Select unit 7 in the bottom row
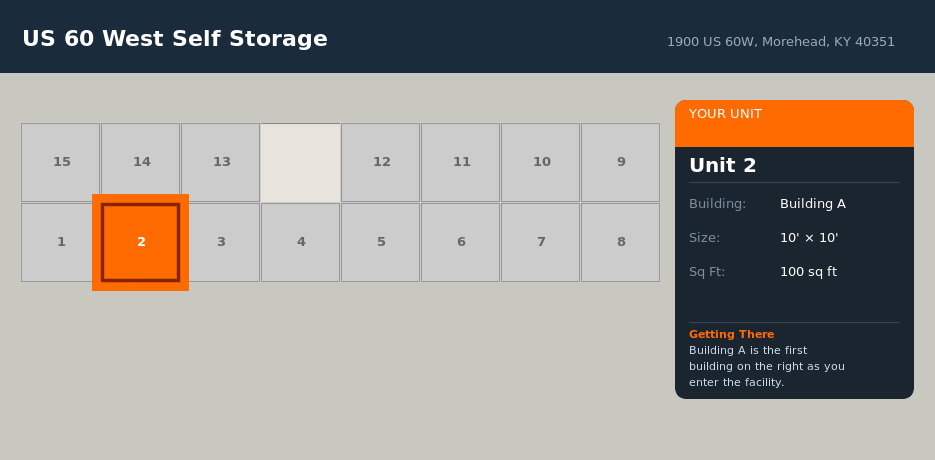The image size is (935, 460). click(541, 242)
